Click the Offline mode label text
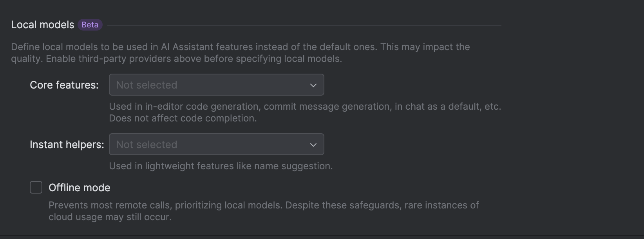 [79, 188]
